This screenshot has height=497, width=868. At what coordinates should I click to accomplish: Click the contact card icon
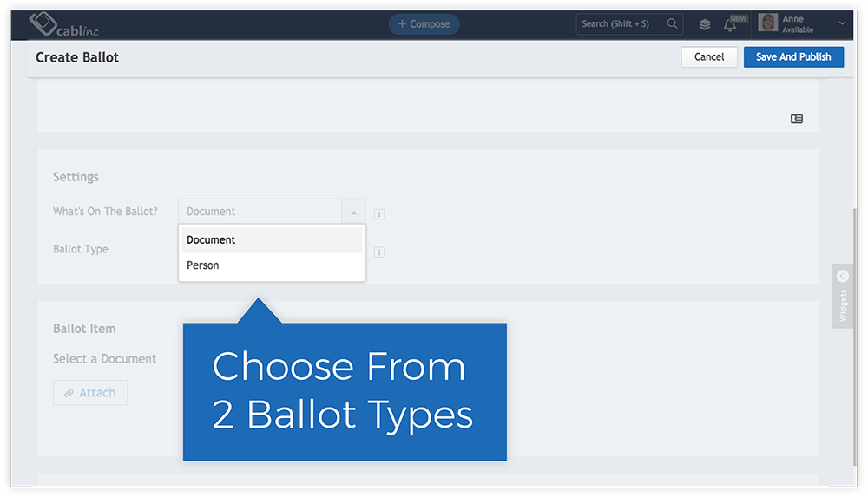tap(797, 119)
